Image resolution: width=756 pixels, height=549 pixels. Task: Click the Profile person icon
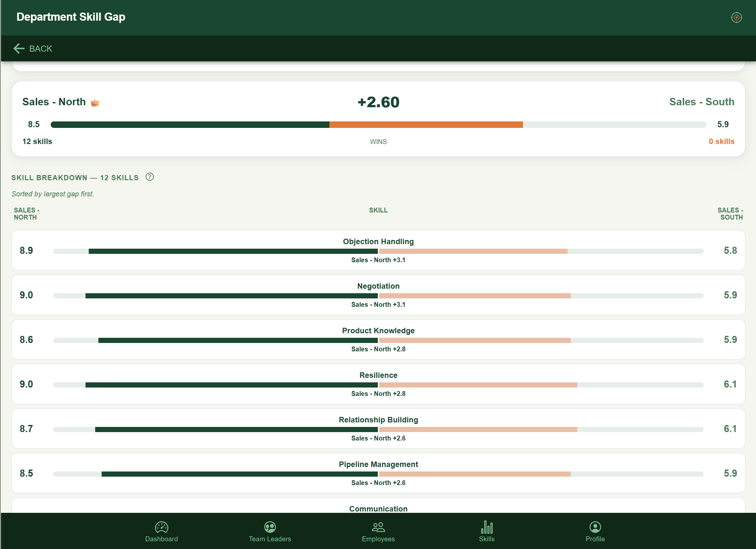coord(595,527)
